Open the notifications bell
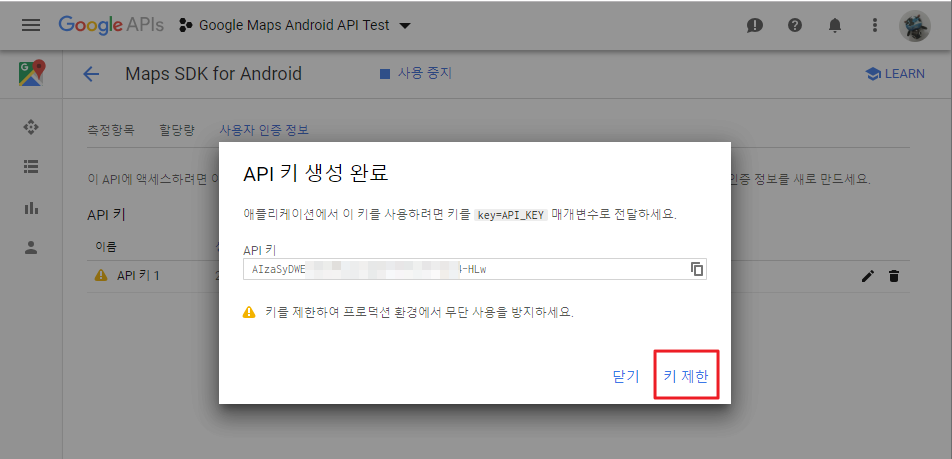952x459 pixels. coord(835,26)
